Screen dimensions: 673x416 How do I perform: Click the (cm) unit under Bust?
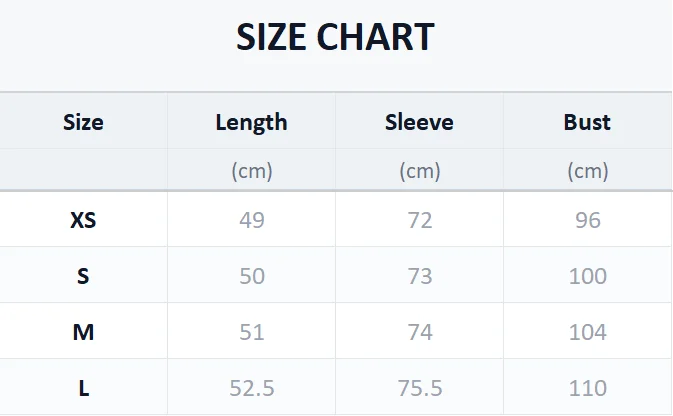588,171
